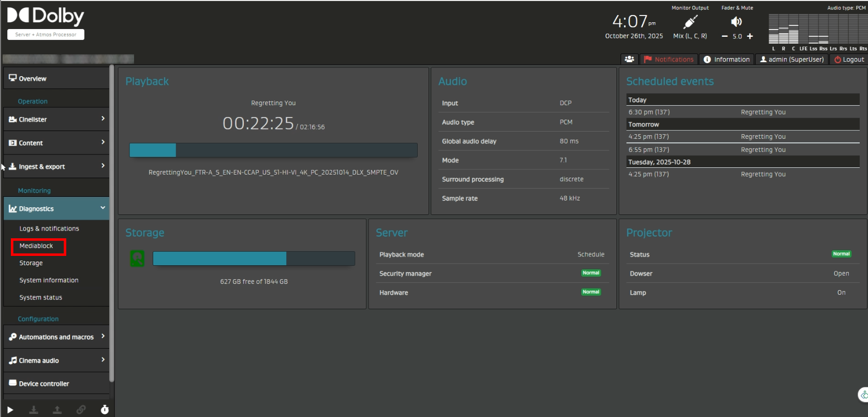Click the ingest download icon in bottom bar
Screen dimensions: 868x417
(x=34, y=410)
